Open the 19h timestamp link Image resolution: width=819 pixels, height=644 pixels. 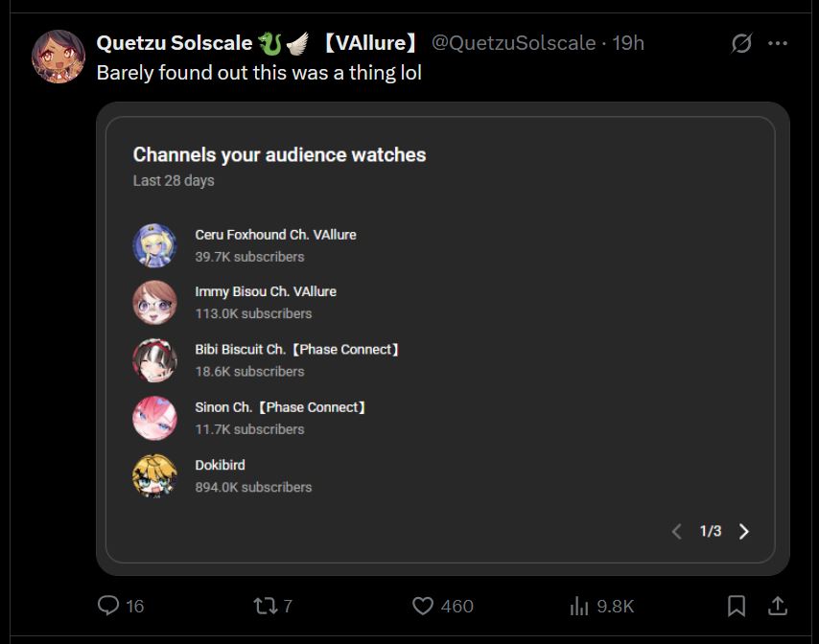pos(628,43)
